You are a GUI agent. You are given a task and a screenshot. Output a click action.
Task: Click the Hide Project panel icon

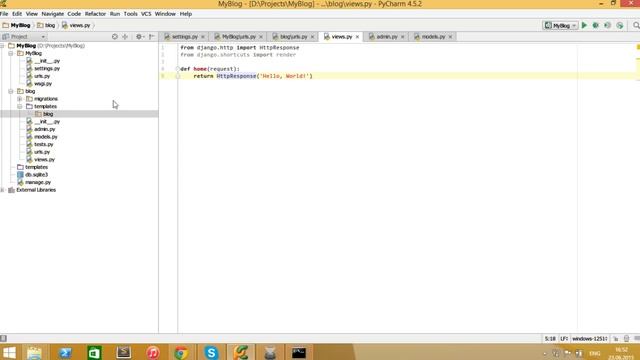click(x=151, y=37)
